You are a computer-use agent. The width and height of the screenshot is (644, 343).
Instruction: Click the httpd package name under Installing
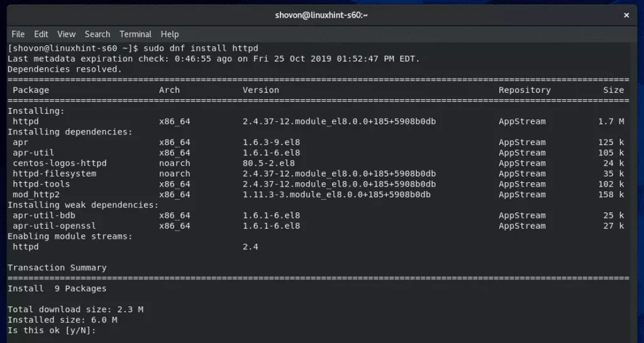(26, 121)
